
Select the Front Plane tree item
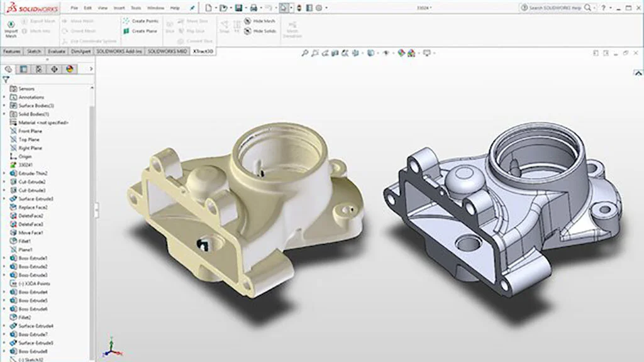point(26,131)
